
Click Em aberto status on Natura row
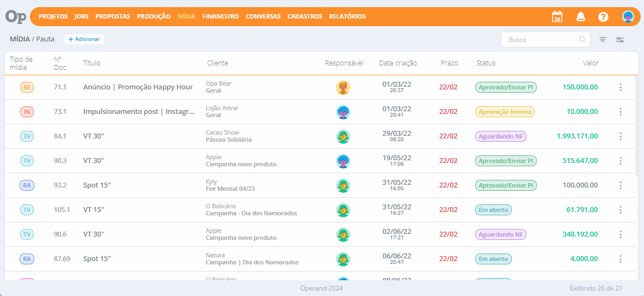pyautogui.click(x=493, y=259)
